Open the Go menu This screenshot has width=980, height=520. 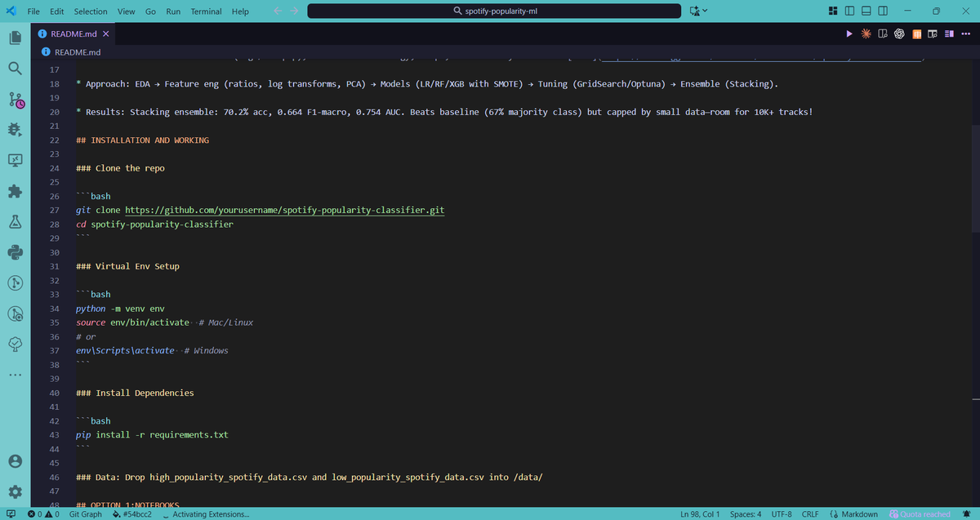(150, 11)
